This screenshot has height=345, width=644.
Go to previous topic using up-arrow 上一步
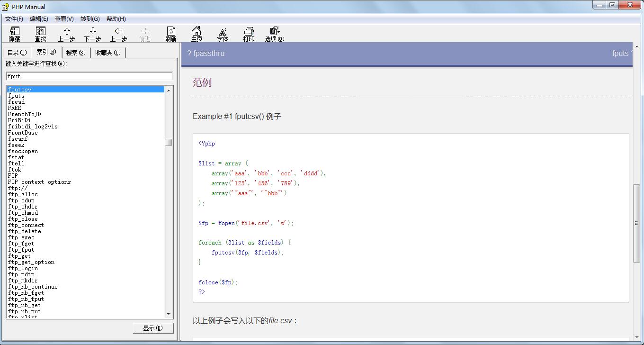tap(66, 34)
